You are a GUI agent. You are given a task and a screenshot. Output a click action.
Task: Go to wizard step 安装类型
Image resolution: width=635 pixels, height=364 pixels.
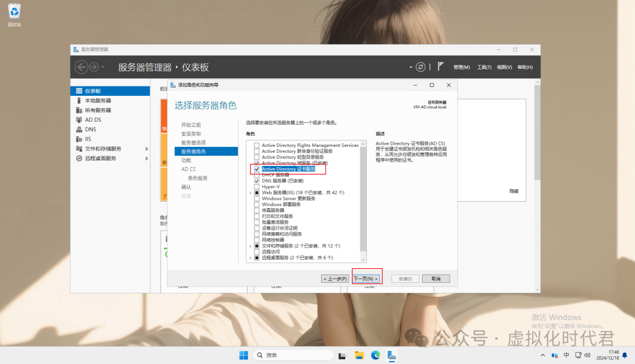pyautogui.click(x=190, y=133)
